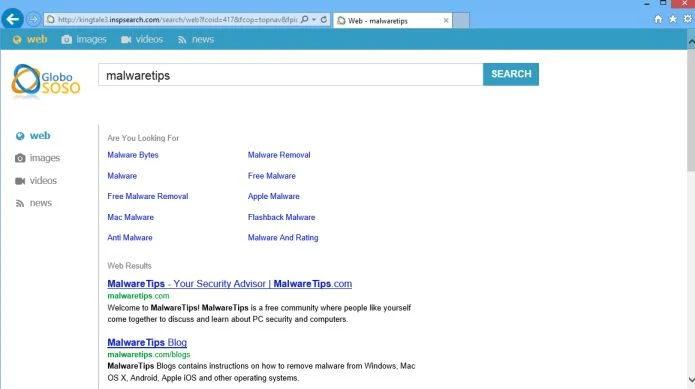Viewport: 695px width, 389px height.
Task: Open the 'Apple Malware' suggestion
Action: pyautogui.click(x=273, y=196)
